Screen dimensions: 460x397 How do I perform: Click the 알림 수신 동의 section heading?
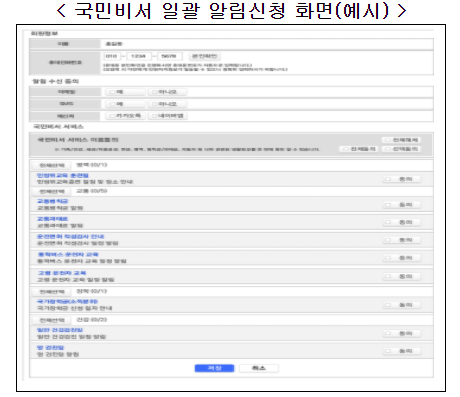(56, 81)
